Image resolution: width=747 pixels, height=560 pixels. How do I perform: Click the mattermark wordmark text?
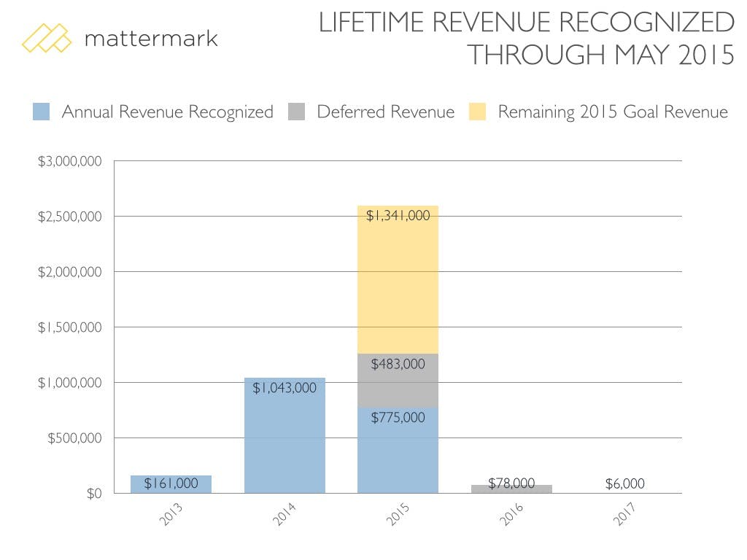(x=151, y=38)
